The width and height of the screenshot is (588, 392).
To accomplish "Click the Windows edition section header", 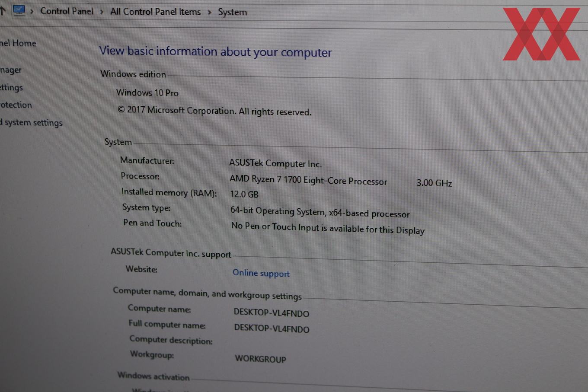I will (133, 74).
